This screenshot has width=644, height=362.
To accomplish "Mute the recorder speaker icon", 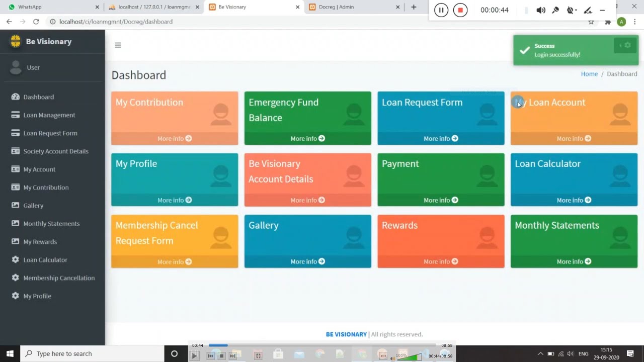I will (541, 10).
